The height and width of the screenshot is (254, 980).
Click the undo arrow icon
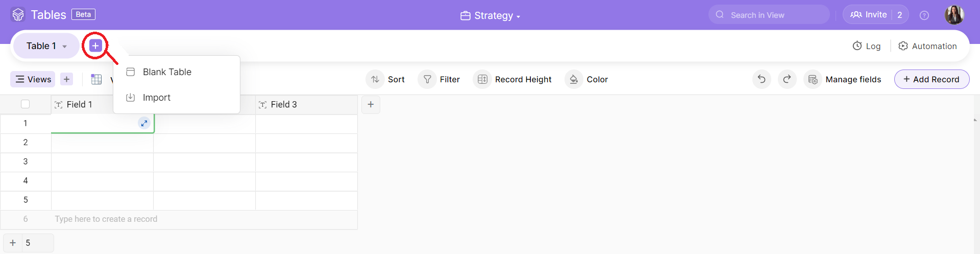coord(762,79)
